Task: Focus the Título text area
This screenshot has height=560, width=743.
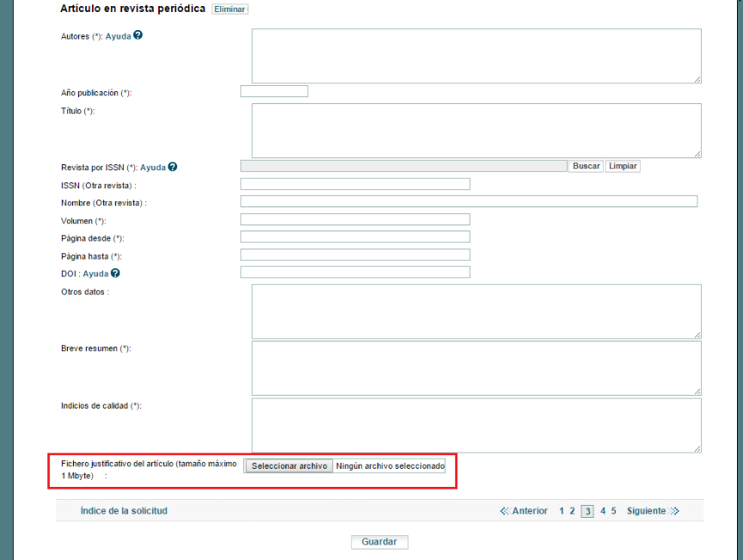Action: 476,131
